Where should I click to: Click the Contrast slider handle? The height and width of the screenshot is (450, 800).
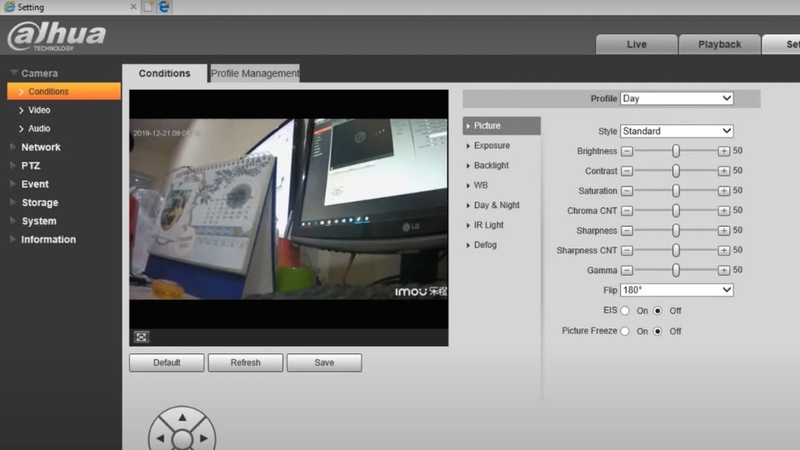[x=676, y=171]
